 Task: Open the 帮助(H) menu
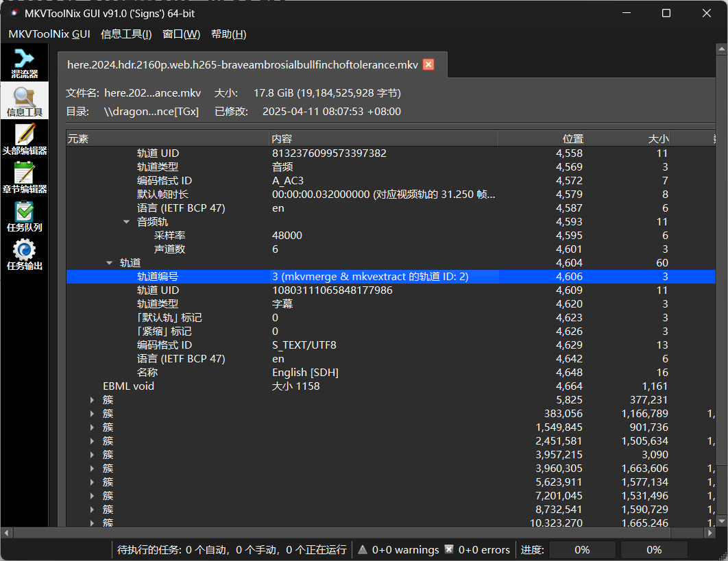click(x=228, y=34)
